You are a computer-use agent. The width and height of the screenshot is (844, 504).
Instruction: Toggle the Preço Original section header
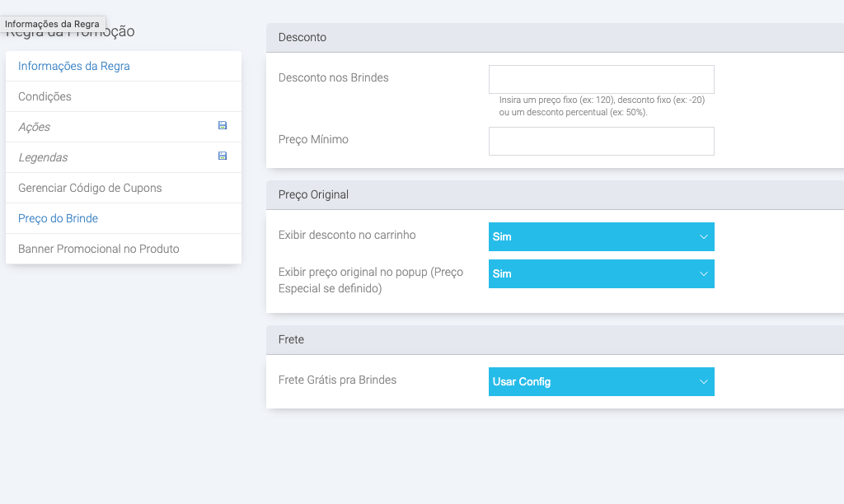point(313,195)
